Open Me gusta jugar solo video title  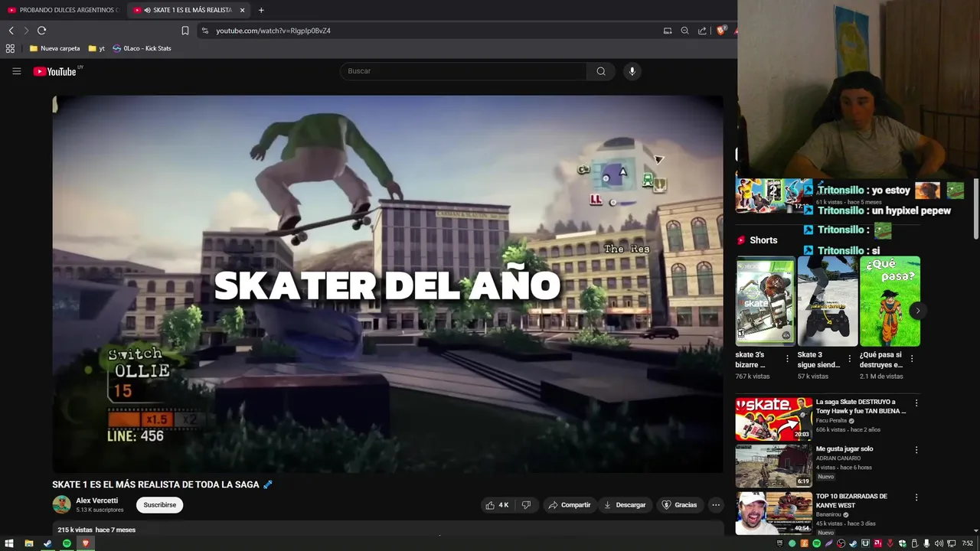(844, 449)
